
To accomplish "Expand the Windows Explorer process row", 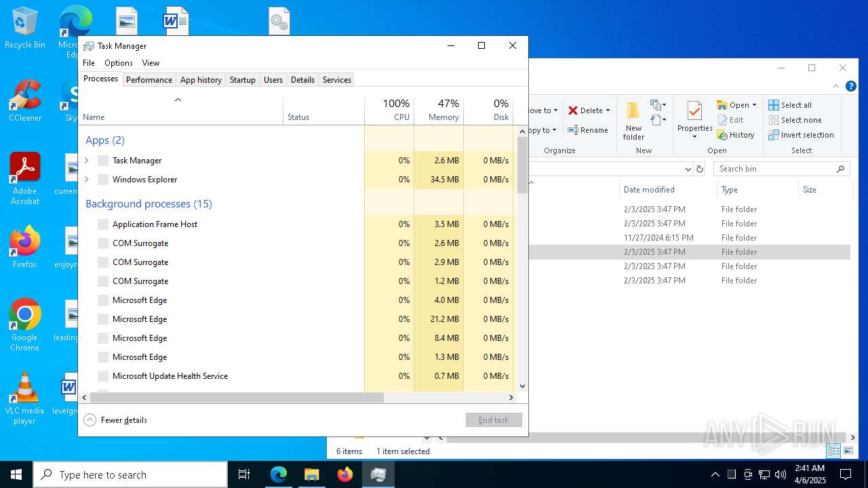I will (86, 180).
